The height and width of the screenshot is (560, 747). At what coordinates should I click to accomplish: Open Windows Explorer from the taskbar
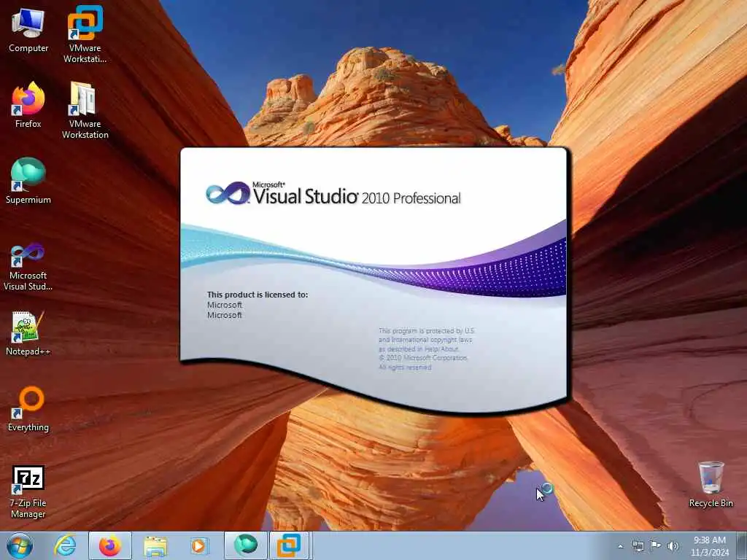(x=155, y=545)
